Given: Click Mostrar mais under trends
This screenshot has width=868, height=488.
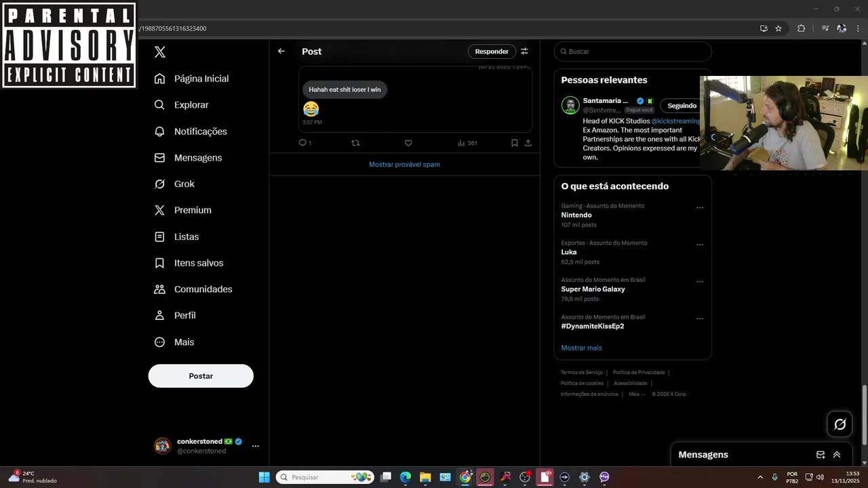Looking at the screenshot, I should coord(581,348).
